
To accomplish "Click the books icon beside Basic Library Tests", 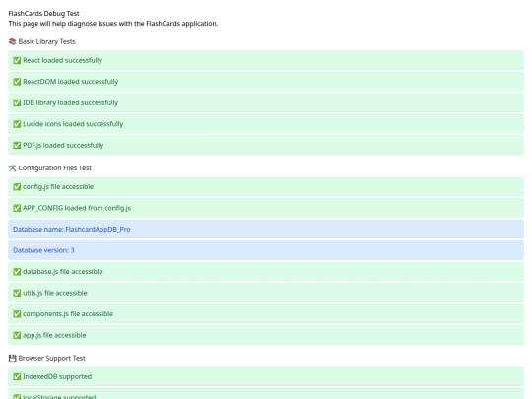I will [x=12, y=41].
